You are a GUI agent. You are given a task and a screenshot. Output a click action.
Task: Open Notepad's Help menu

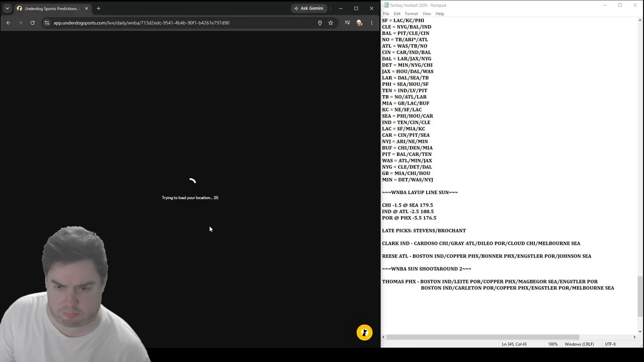point(440,14)
